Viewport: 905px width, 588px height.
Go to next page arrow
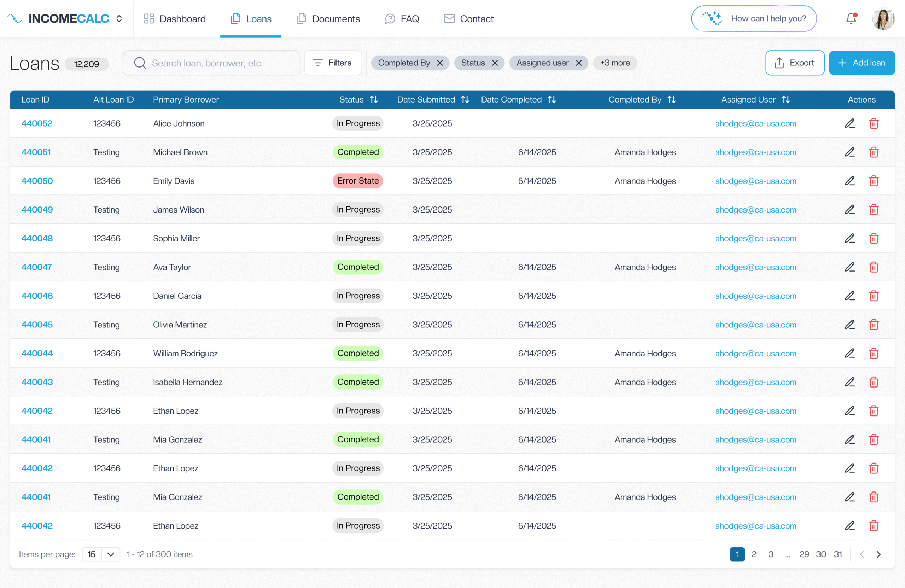(x=878, y=554)
